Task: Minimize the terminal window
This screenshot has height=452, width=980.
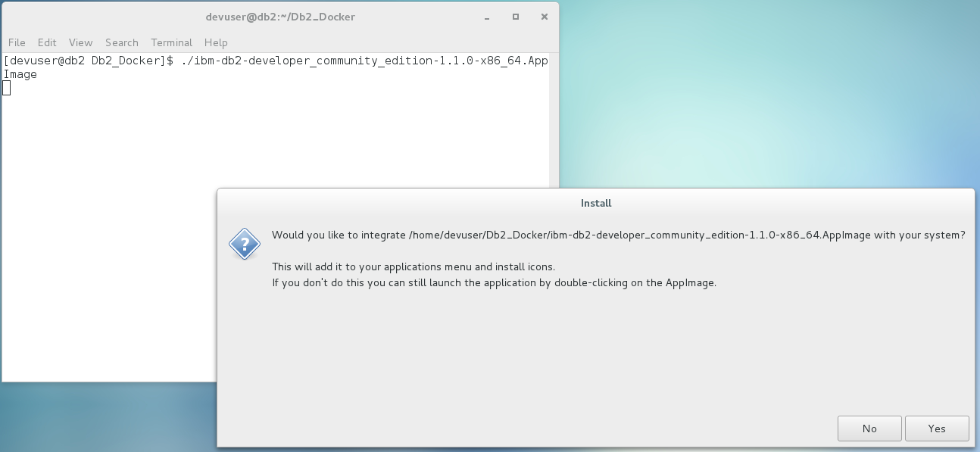Action: pos(487,17)
